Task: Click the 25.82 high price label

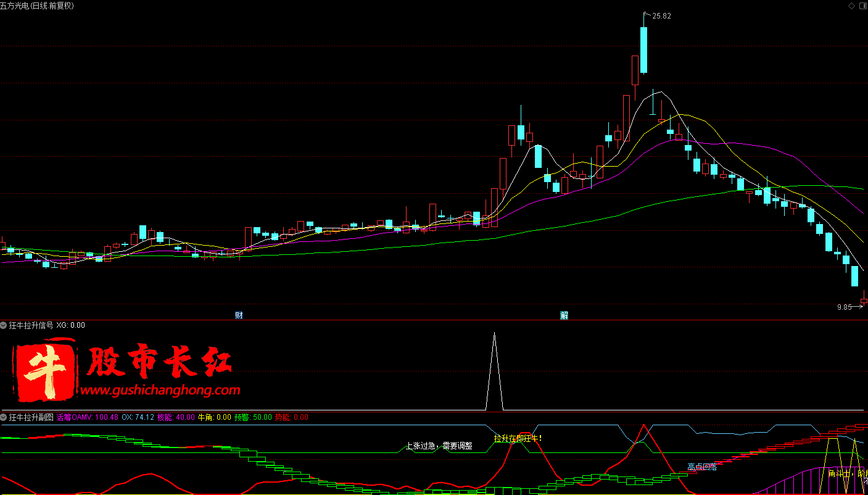Action: (661, 16)
